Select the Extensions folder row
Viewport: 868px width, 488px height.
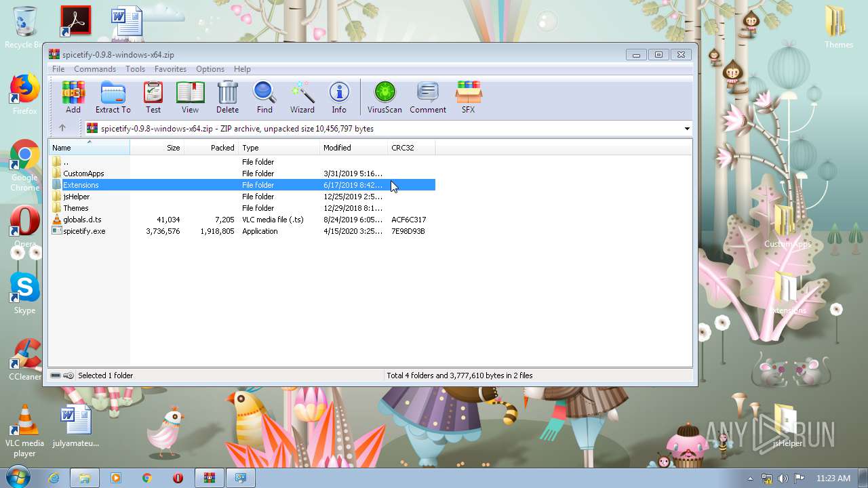tap(242, 185)
